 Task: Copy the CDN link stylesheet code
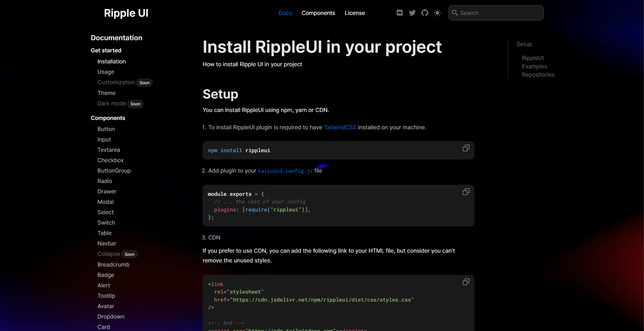[466, 282]
